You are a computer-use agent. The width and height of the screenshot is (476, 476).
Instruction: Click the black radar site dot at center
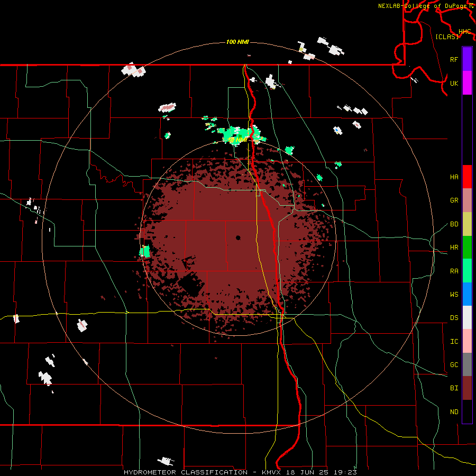[x=238, y=237]
